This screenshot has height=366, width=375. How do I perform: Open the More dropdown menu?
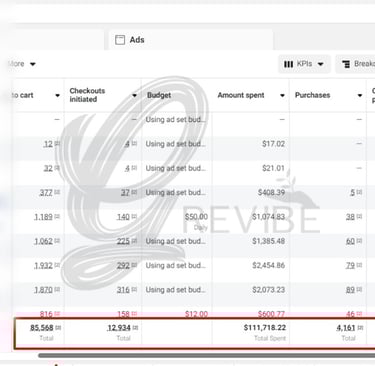(x=21, y=64)
